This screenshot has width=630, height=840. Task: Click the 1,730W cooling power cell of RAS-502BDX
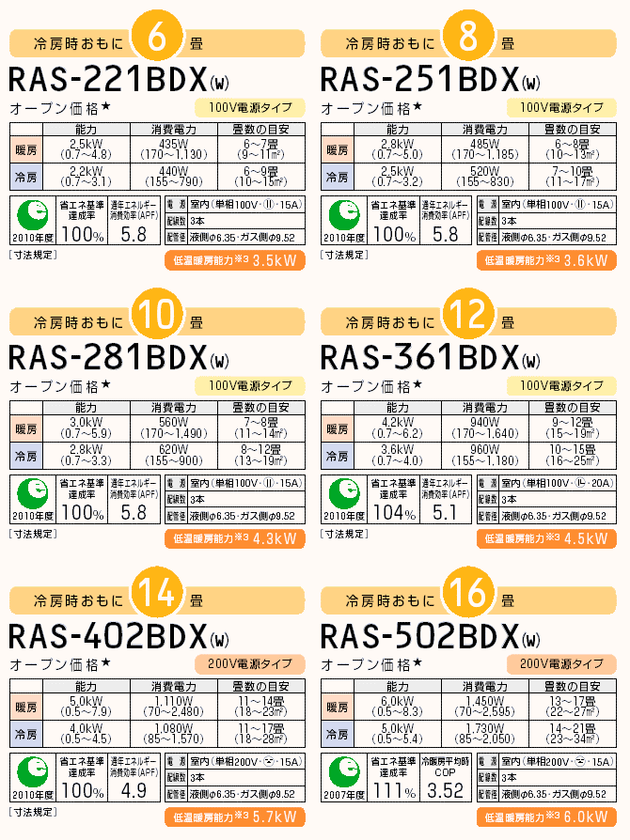(x=485, y=734)
